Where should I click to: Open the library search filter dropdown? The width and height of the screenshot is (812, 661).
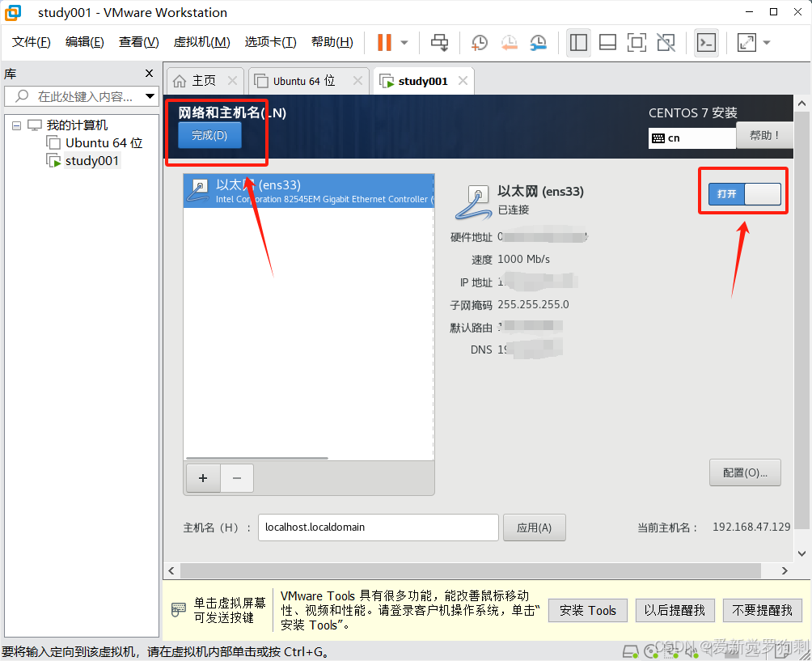(150, 96)
